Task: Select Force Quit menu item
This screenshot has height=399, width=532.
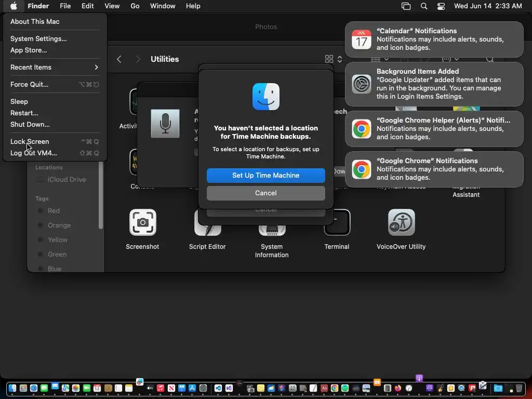Action: [x=55, y=85]
